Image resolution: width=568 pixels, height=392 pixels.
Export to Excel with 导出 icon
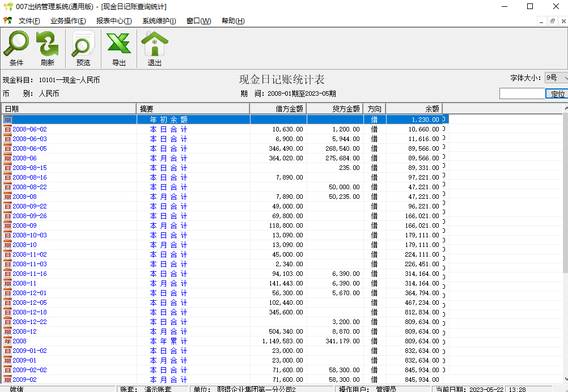point(119,48)
